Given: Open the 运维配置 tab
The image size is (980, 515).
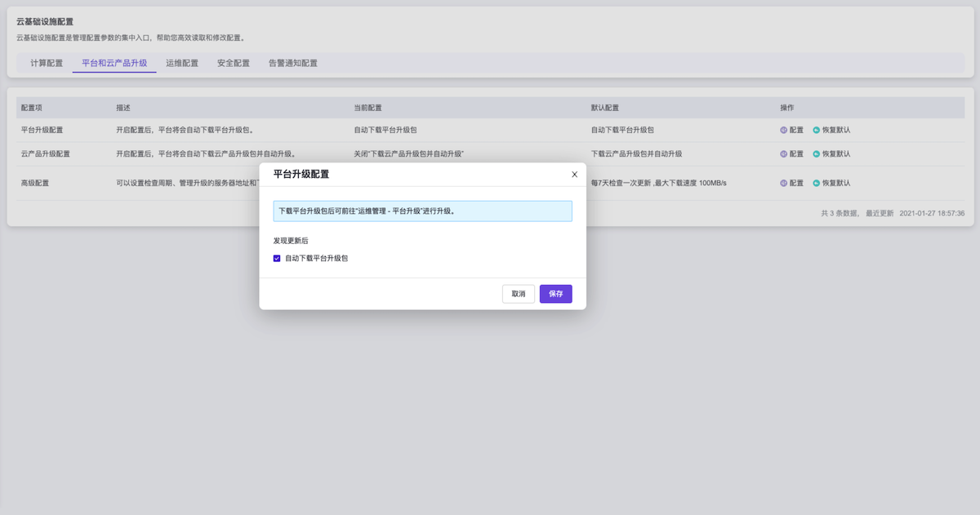Looking at the screenshot, I should pos(182,63).
